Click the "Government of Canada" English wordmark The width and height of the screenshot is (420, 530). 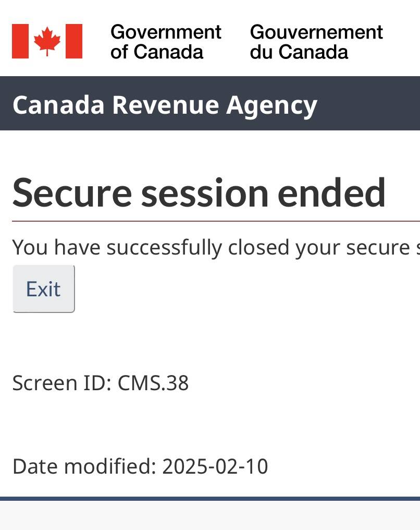(x=166, y=42)
